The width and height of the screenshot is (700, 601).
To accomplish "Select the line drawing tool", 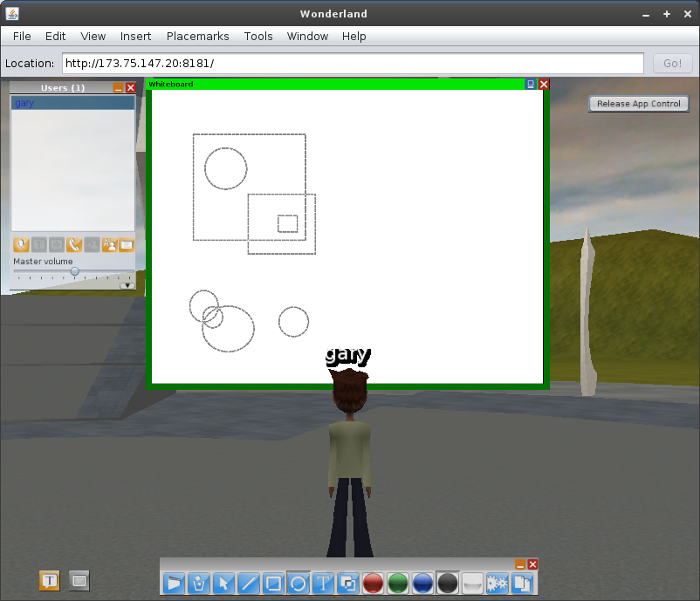I will click(x=249, y=583).
